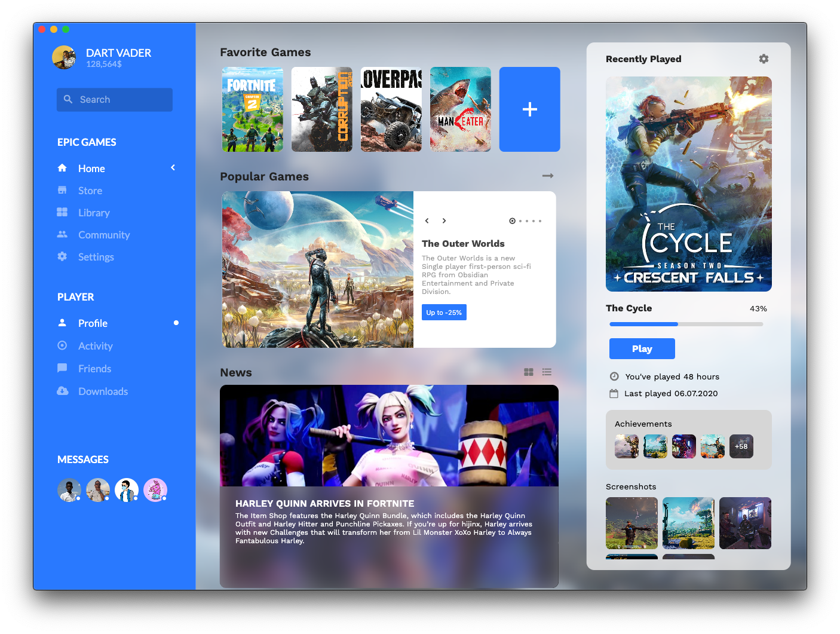This screenshot has height=634, width=840.
Task: Click the search magnifier icon
Action: click(68, 99)
